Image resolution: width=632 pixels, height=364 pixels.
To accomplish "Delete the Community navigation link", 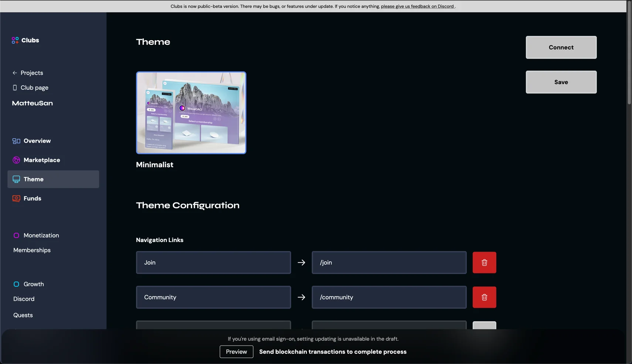I will (x=484, y=297).
